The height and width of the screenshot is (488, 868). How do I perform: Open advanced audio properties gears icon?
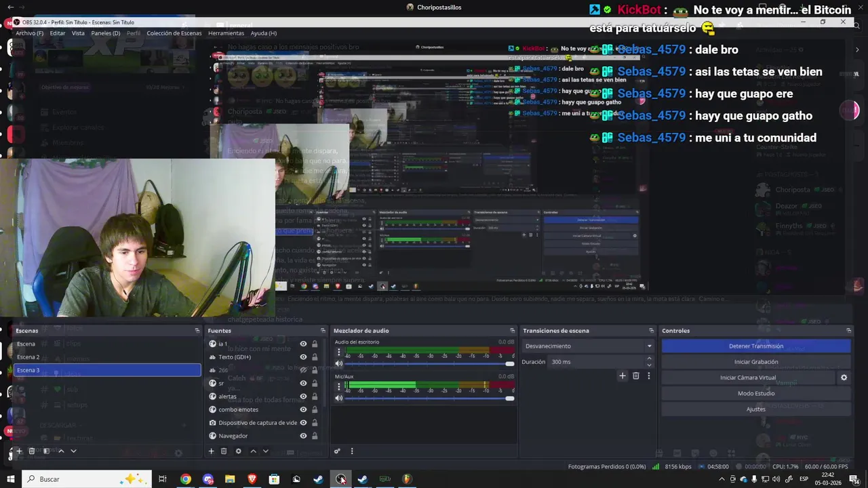coord(337,451)
